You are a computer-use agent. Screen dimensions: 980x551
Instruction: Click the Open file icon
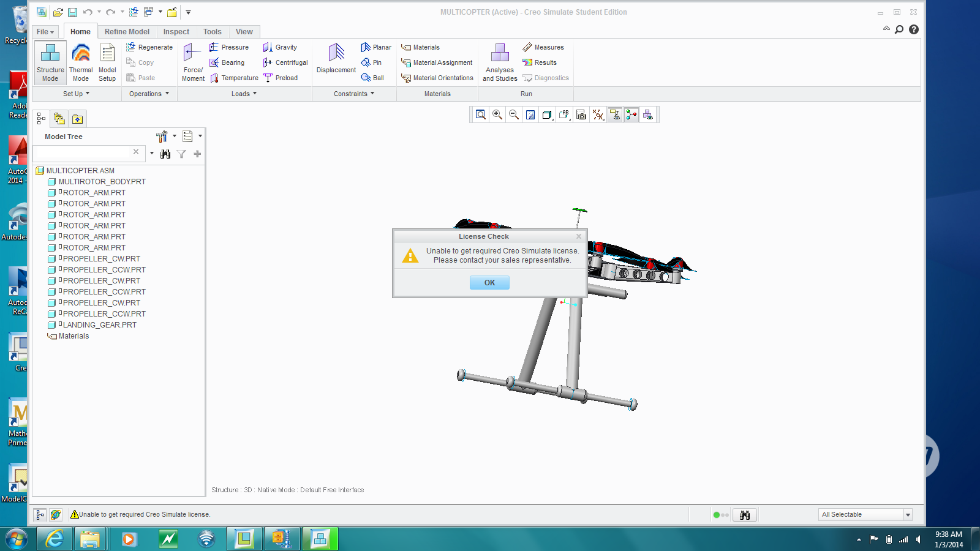click(58, 12)
